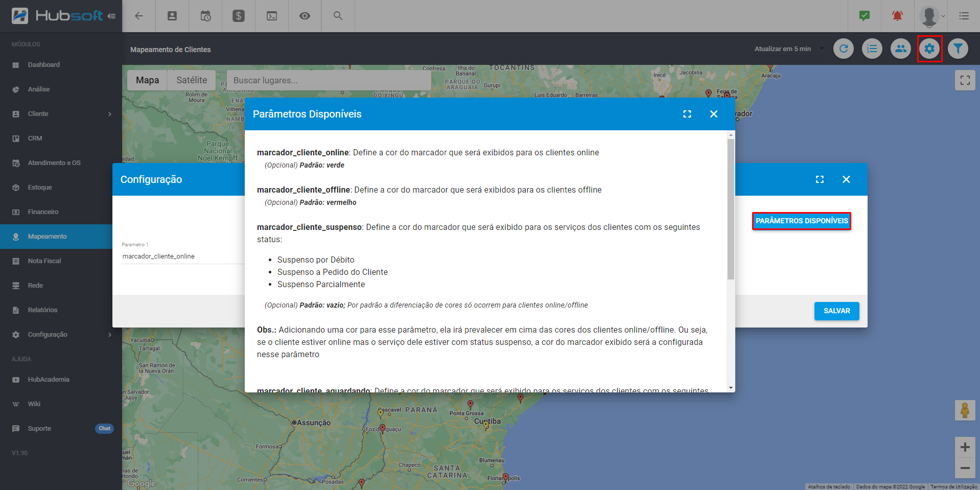
Task: Open HubAcademia help link
Action: pos(61,380)
